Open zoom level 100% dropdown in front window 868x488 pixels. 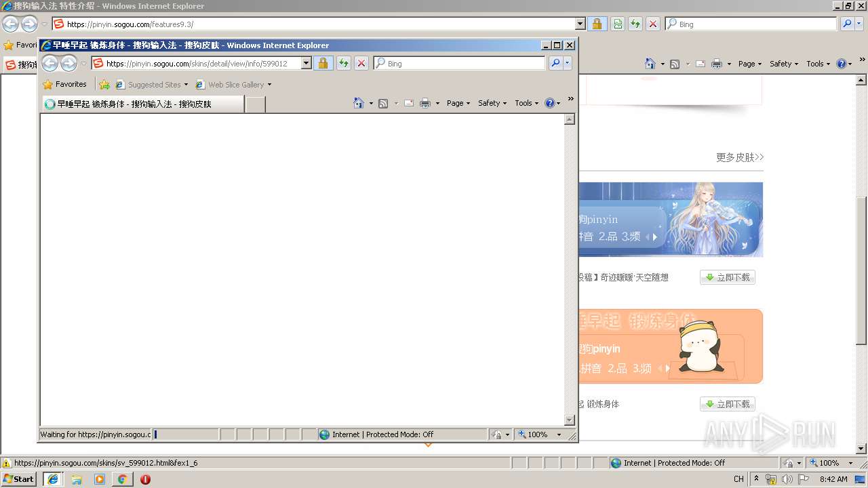pos(559,434)
